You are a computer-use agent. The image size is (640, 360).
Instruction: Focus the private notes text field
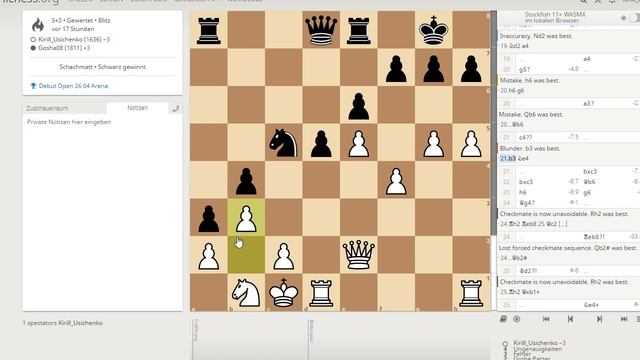tap(102, 212)
